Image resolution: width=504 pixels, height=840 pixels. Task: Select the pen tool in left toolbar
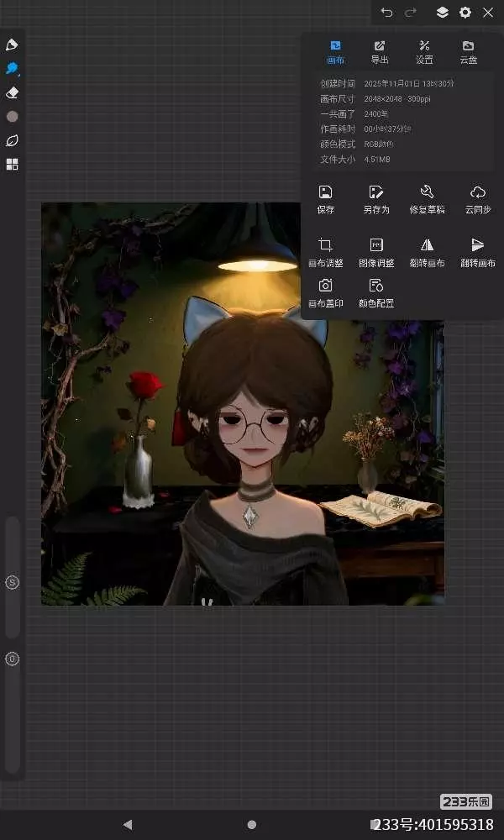12,45
